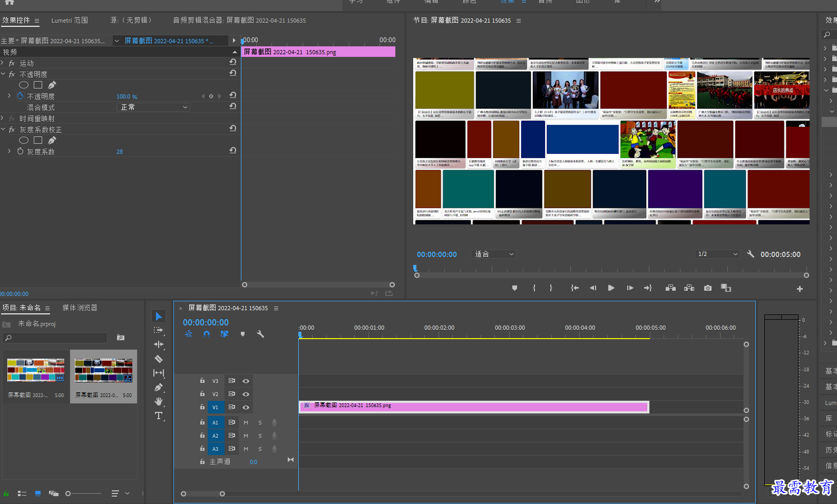Add a marker in the timeline
This screenshot has height=504, width=837.
point(242,334)
